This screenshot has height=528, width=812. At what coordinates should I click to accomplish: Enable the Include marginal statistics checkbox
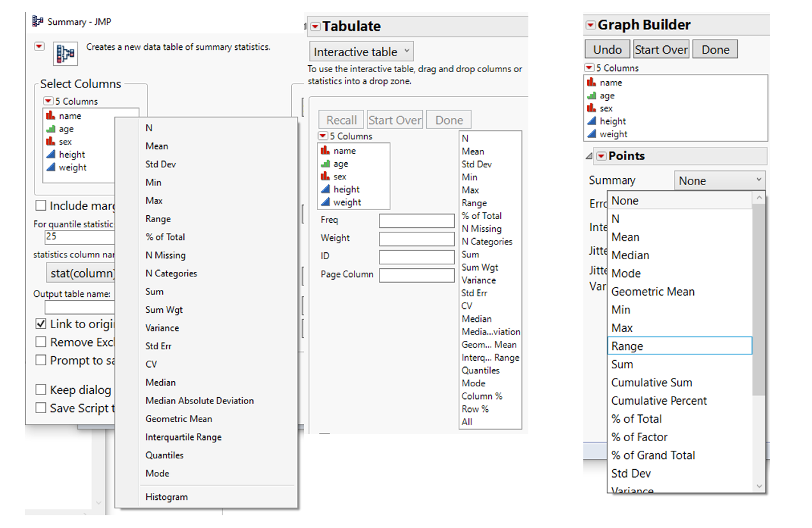[x=41, y=206]
